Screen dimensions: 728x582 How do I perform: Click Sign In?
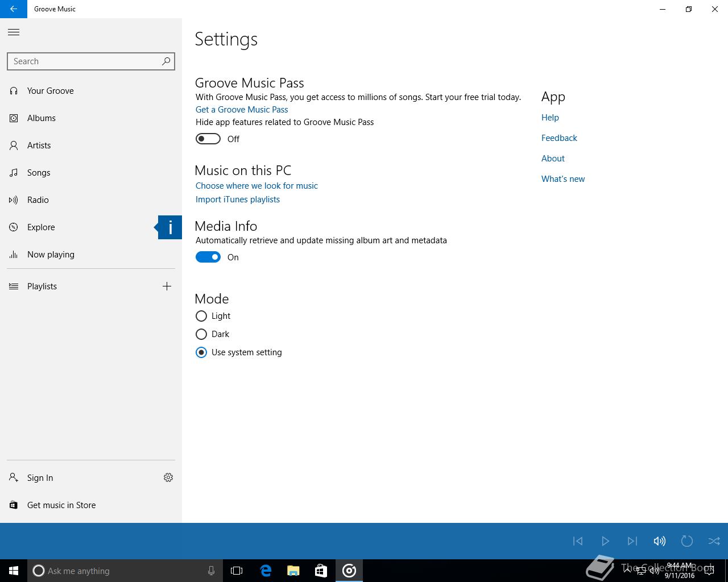[40, 478]
